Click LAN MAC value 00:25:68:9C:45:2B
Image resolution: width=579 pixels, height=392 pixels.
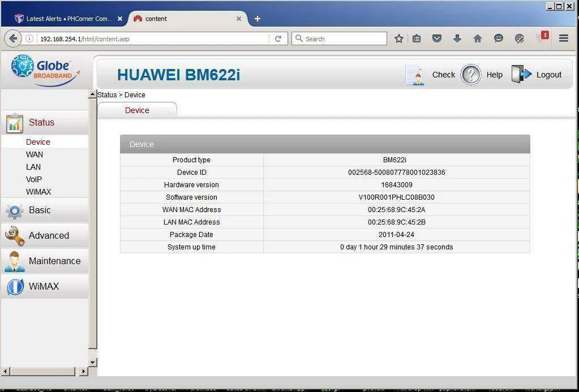[x=397, y=222]
